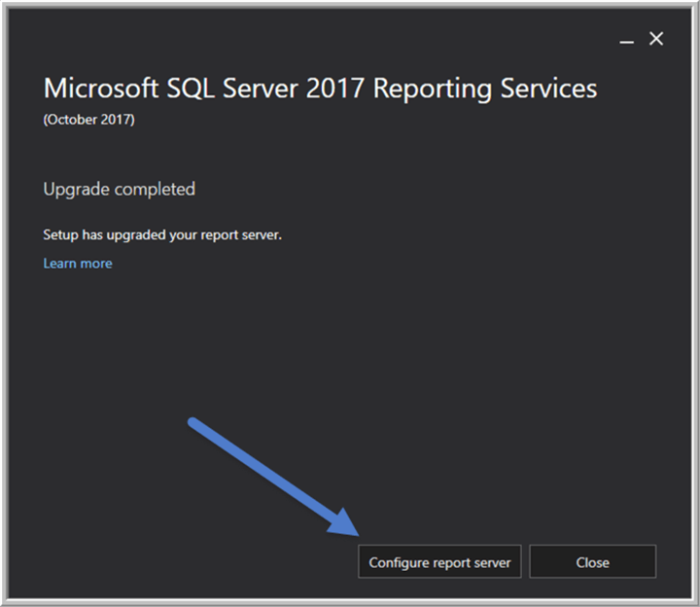Click the word Reporting in the title
The height and width of the screenshot is (607, 700).
tap(432, 89)
